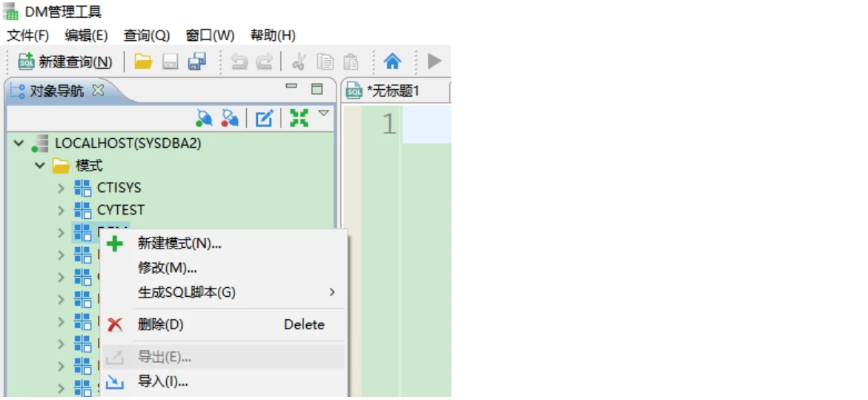Click the green collapse-all arrows icon

coord(299,117)
